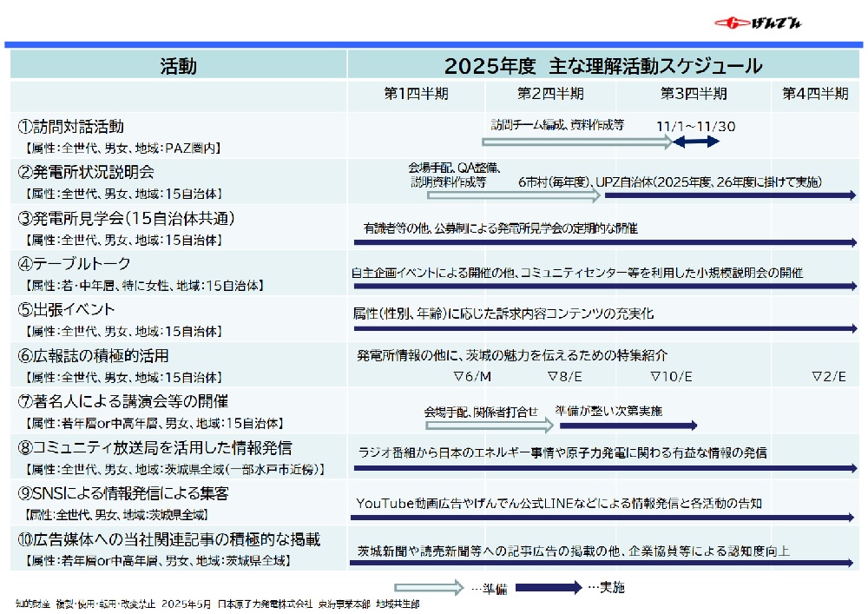Click the …実施 legend label

(606, 587)
